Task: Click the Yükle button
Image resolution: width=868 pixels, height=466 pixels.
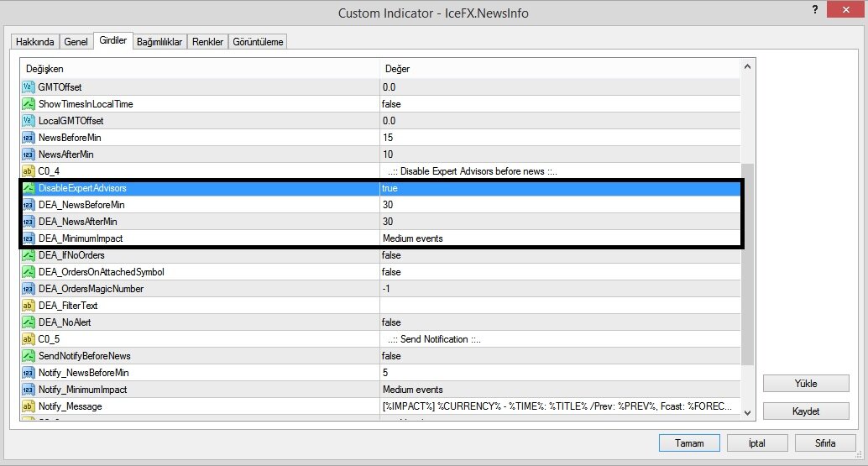Action: [806, 384]
